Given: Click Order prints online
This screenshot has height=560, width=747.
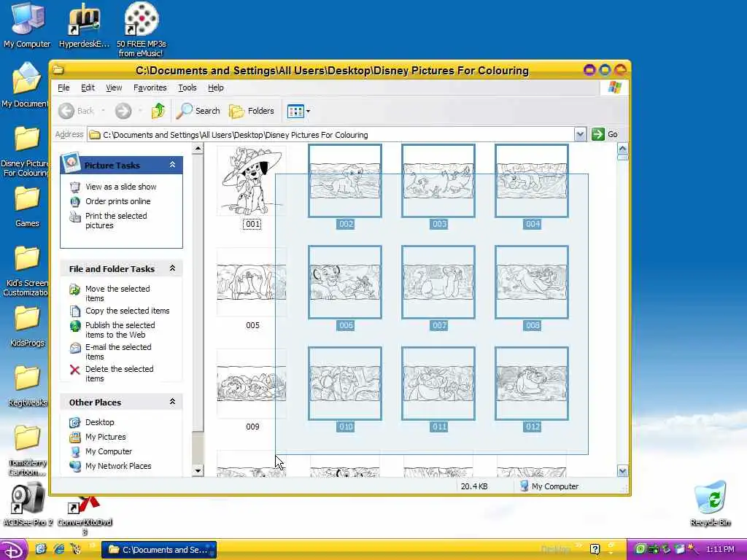Looking at the screenshot, I should pos(117,201).
